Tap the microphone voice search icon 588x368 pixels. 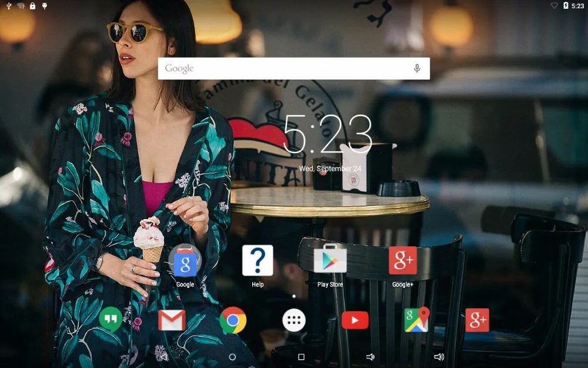pyautogui.click(x=417, y=68)
